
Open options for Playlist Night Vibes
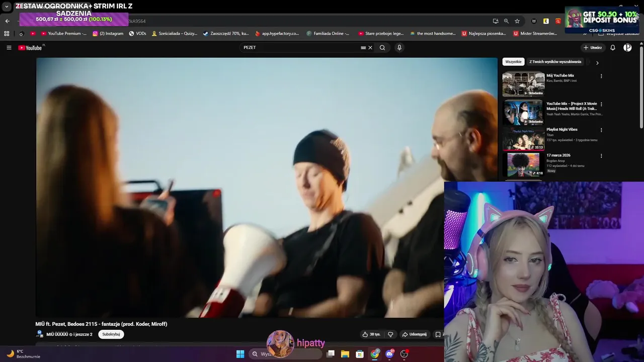click(601, 130)
